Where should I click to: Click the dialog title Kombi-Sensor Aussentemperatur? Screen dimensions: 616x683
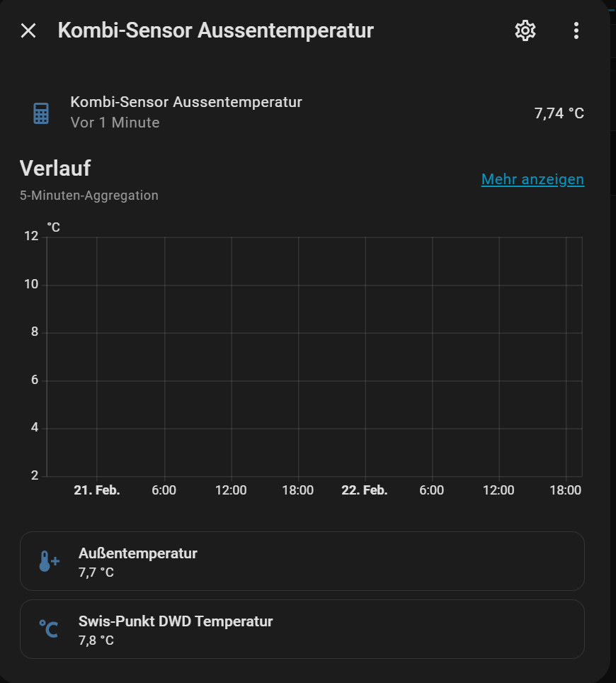click(215, 30)
